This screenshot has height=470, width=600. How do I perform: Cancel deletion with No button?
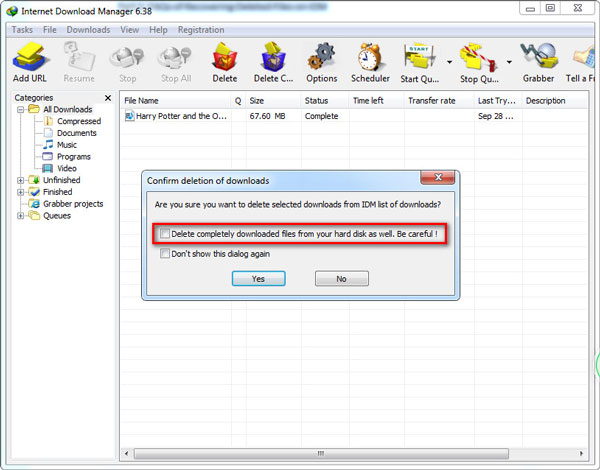point(342,279)
